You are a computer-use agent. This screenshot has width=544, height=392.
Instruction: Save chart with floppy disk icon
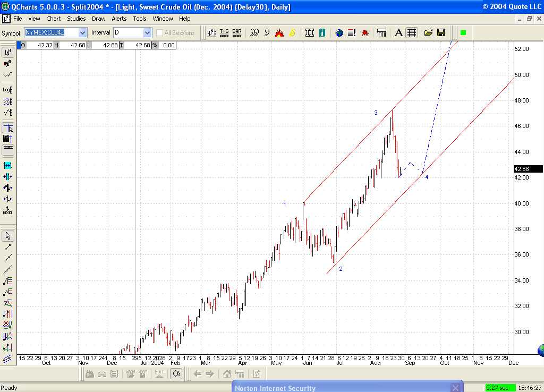pyautogui.click(x=441, y=32)
